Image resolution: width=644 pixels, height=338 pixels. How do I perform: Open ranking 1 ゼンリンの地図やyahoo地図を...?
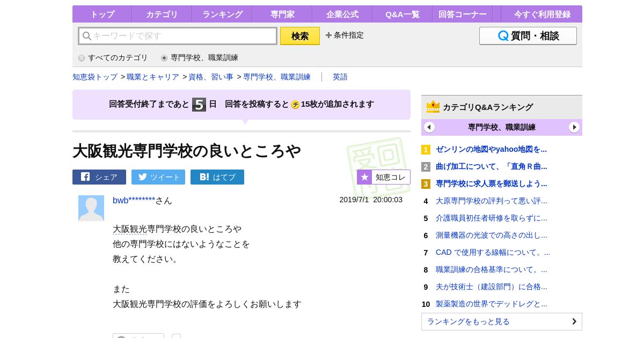491,149
